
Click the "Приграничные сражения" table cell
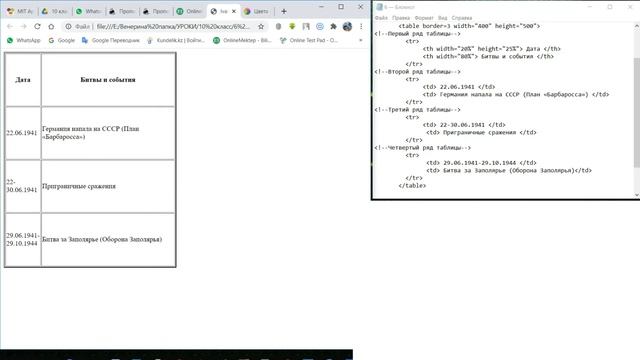point(108,186)
